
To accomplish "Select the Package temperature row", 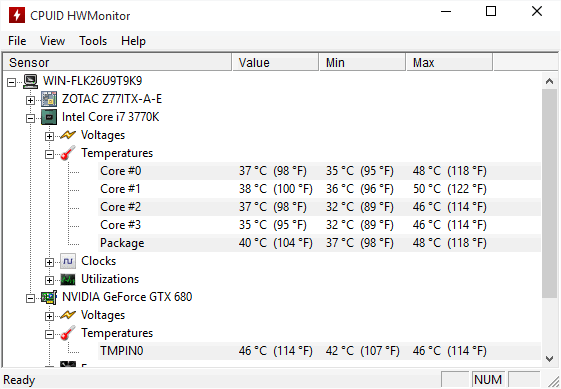I will click(x=319, y=243).
